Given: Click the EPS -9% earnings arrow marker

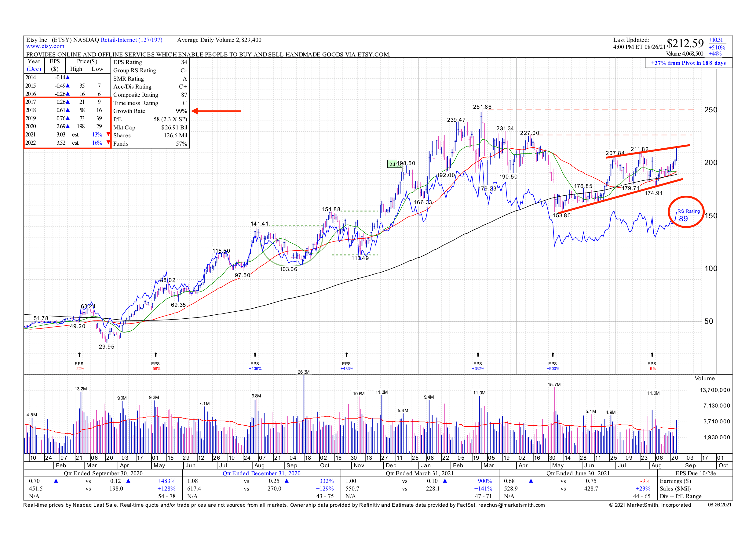Looking at the screenshot, I should tap(652, 355).
